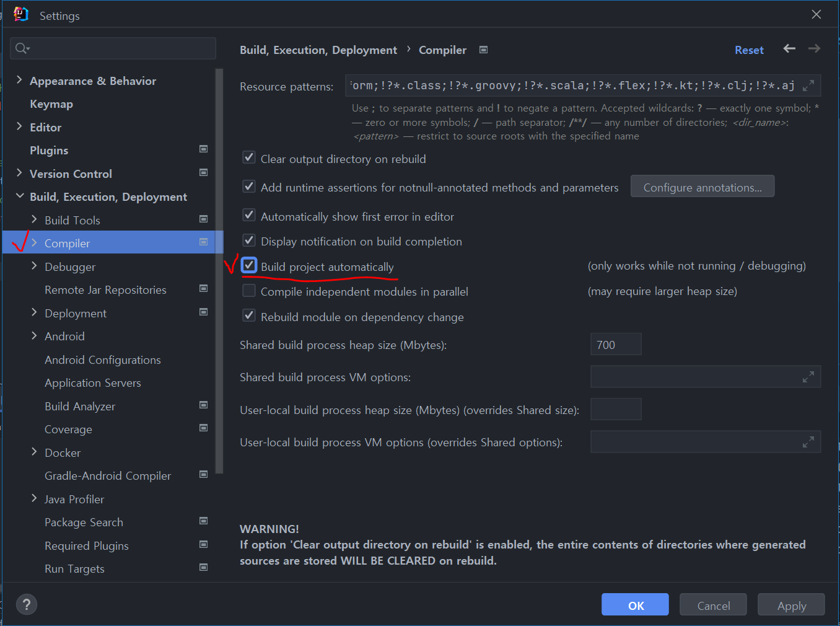
Task: Select the Keymap settings category
Action: (51, 104)
